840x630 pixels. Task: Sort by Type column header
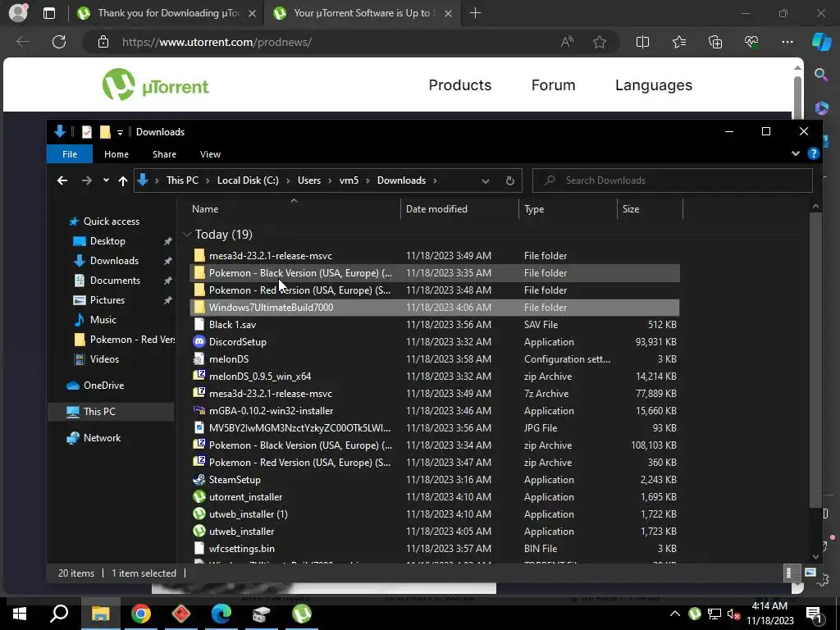coord(568,209)
